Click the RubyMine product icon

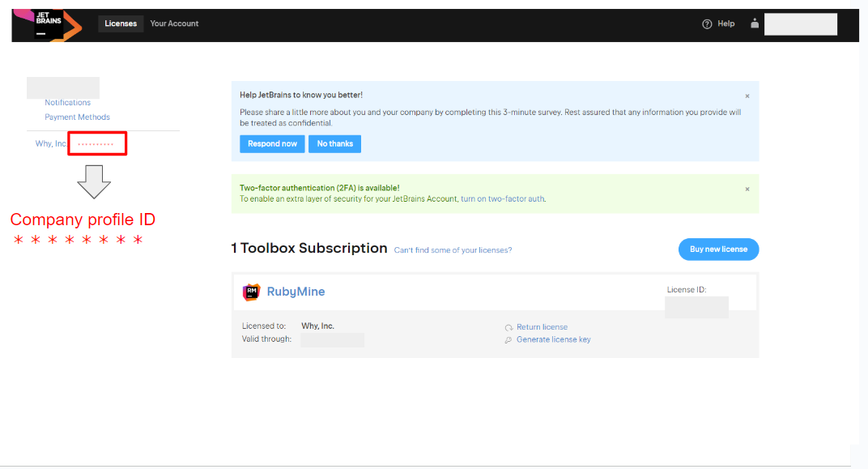251,292
